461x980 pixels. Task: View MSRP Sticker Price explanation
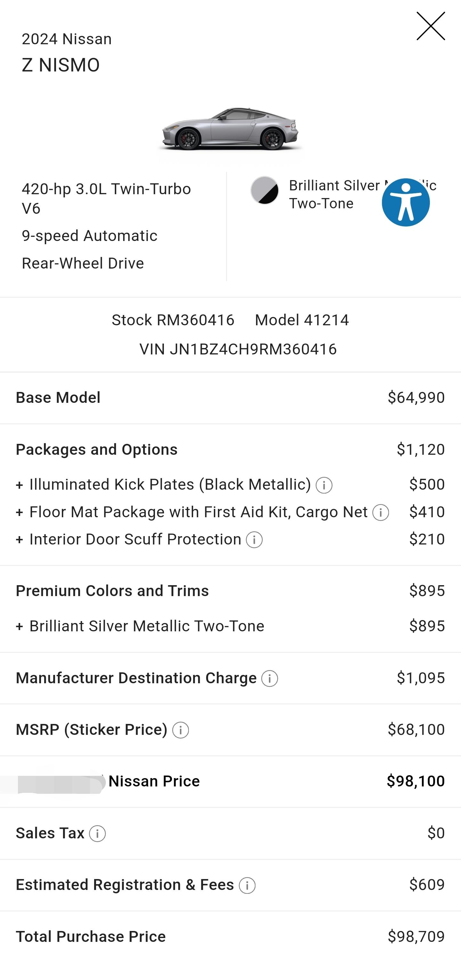point(181,730)
